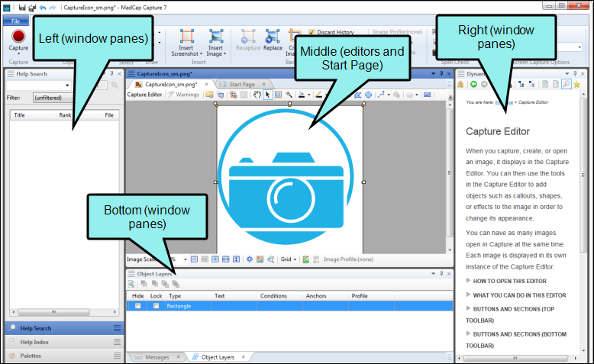Viewport: 594px width, 364px height.
Task: Click the expand tree icon in help pane
Action: [521, 84]
